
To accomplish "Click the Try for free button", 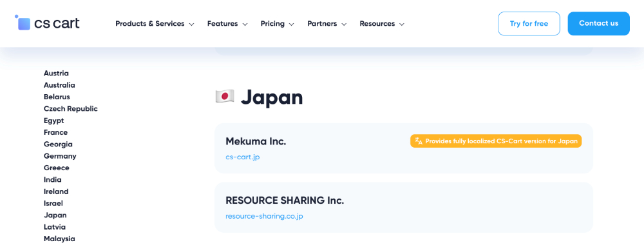I will pyautogui.click(x=529, y=23).
